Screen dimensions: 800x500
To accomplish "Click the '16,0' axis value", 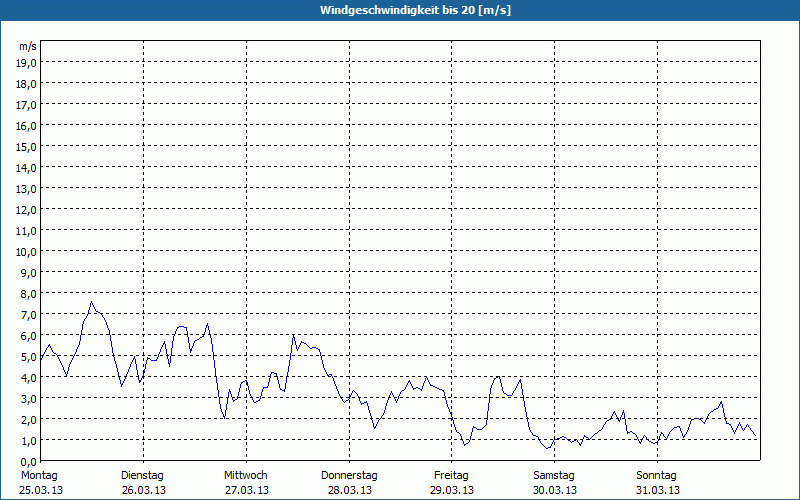I will click(x=27, y=126).
